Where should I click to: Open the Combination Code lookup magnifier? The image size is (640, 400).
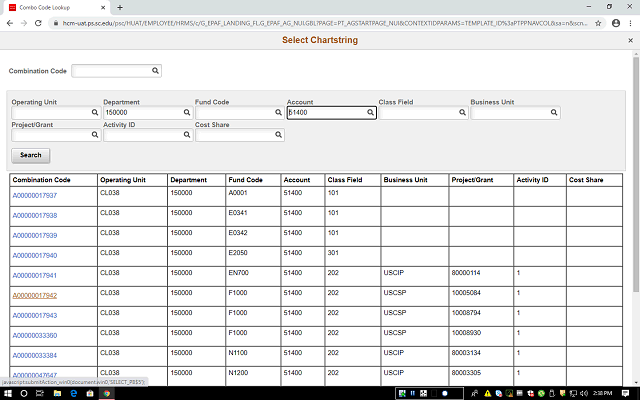(x=155, y=71)
